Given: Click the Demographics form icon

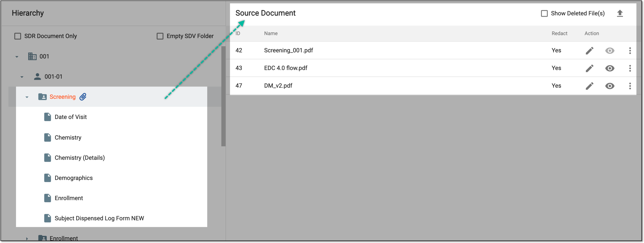Looking at the screenshot, I should click(x=47, y=178).
